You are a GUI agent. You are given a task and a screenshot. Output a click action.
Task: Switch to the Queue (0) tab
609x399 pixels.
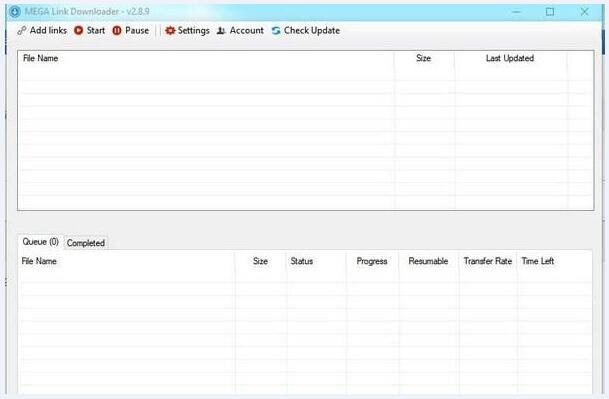[x=40, y=242]
